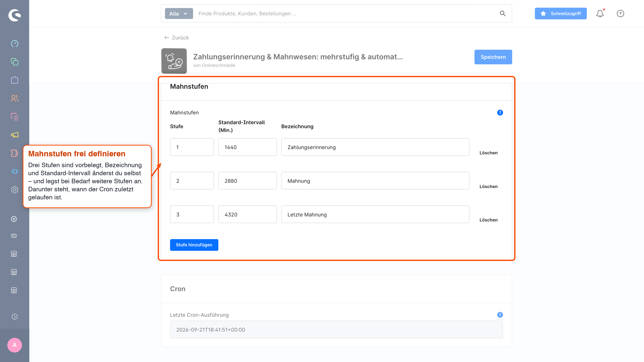
Task: Click the interval field with 1440
Action: [x=248, y=147]
